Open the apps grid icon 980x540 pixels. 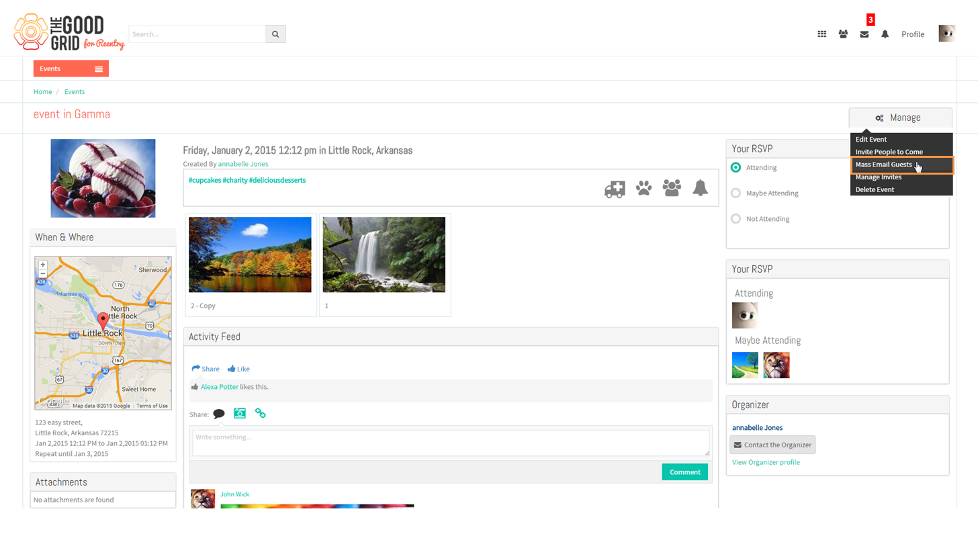[821, 34]
